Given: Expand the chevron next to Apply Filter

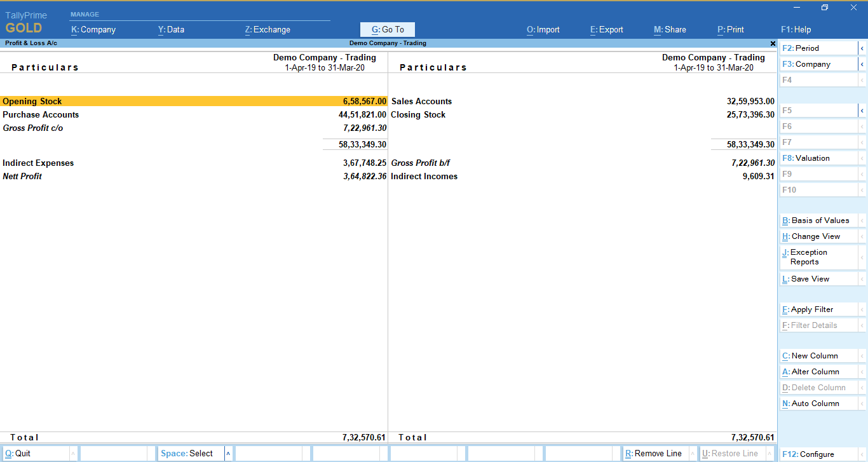Looking at the screenshot, I should pyautogui.click(x=862, y=309).
